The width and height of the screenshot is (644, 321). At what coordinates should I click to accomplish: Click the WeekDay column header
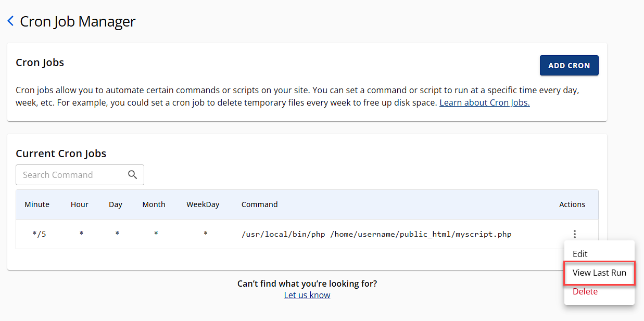tap(203, 204)
